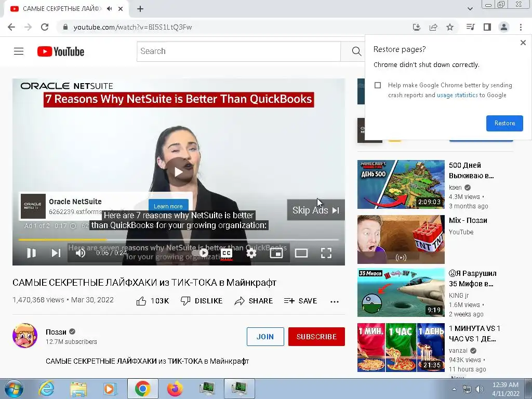SUBSCRIBE to the Поззи channel
532x399 pixels.
click(316, 337)
